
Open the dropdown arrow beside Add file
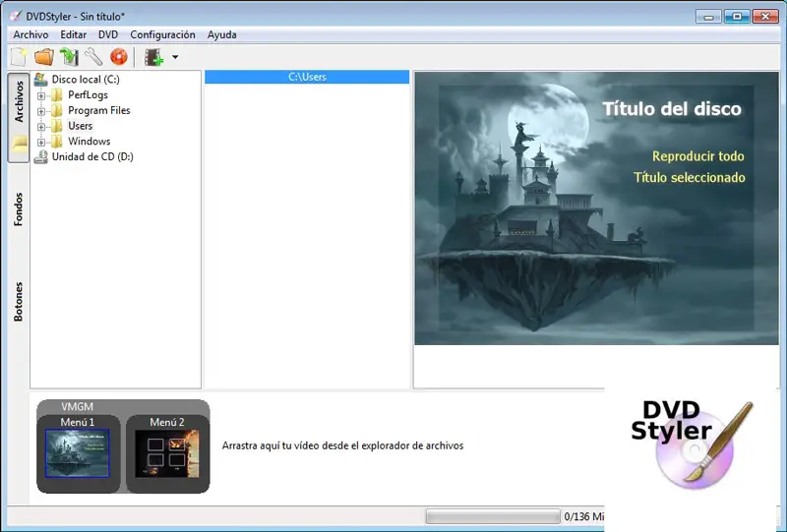[175, 57]
